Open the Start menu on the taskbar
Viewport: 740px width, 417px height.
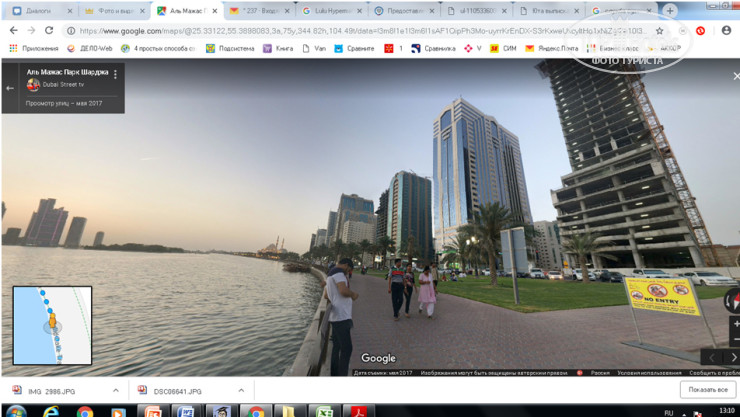coord(16,412)
